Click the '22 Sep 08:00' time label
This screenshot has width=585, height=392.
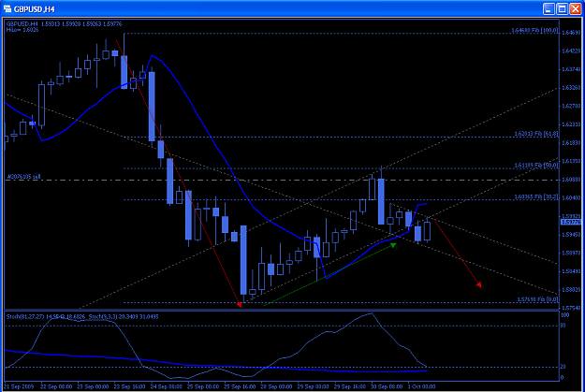point(56,386)
